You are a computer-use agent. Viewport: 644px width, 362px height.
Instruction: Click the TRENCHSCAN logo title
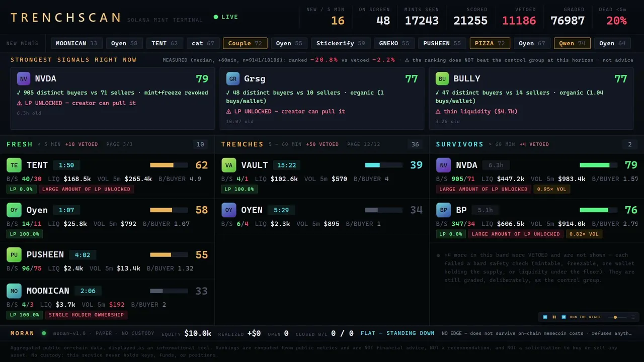(66, 18)
